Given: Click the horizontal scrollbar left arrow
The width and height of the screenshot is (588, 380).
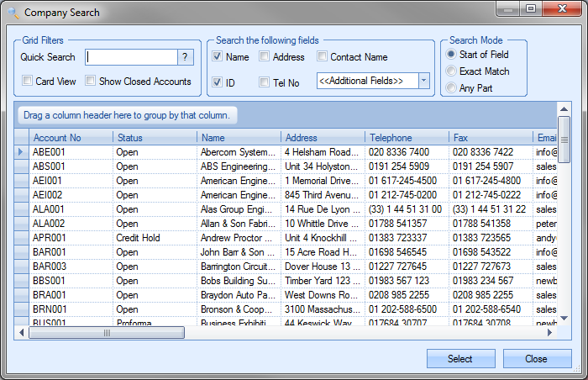Looking at the screenshot, I should (x=22, y=333).
